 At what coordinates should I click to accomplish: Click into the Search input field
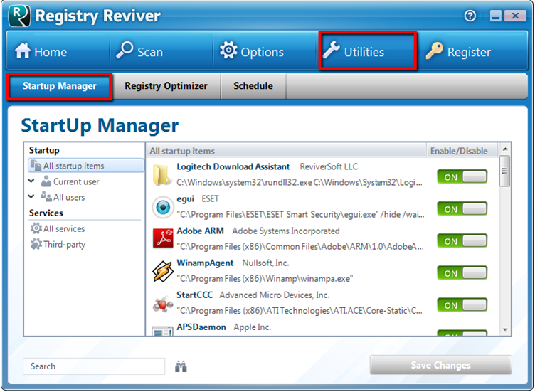pos(93,366)
